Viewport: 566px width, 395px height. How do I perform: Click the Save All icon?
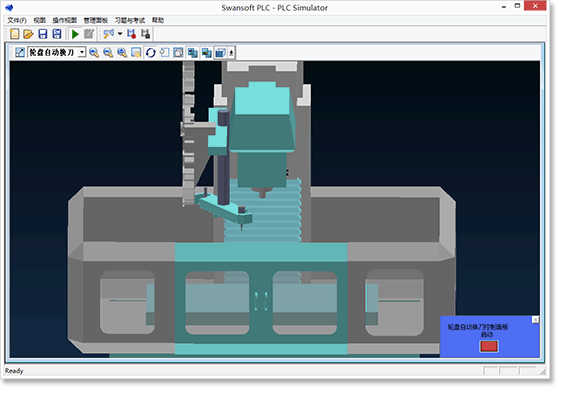57,34
